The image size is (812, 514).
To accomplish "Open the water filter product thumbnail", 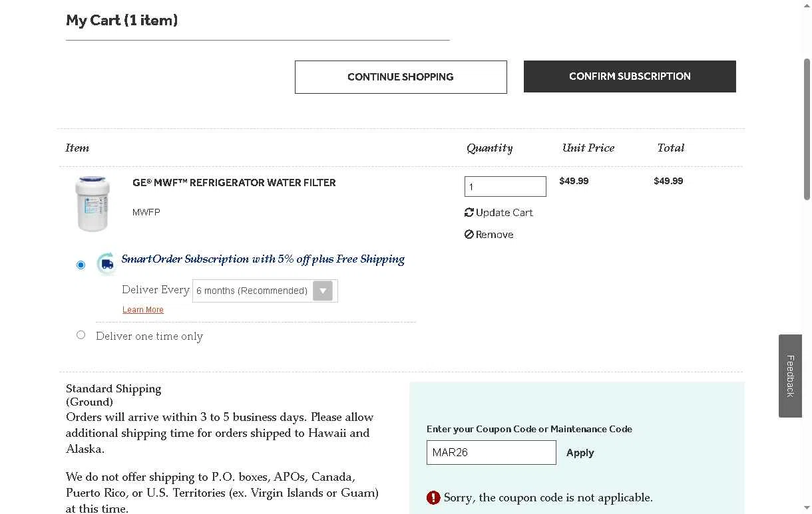I will tap(93, 203).
